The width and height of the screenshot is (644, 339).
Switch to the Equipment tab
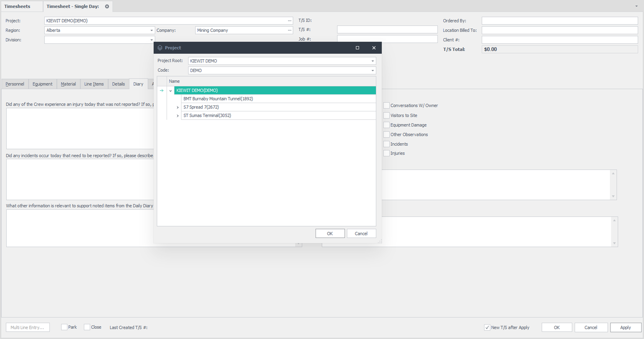click(43, 84)
